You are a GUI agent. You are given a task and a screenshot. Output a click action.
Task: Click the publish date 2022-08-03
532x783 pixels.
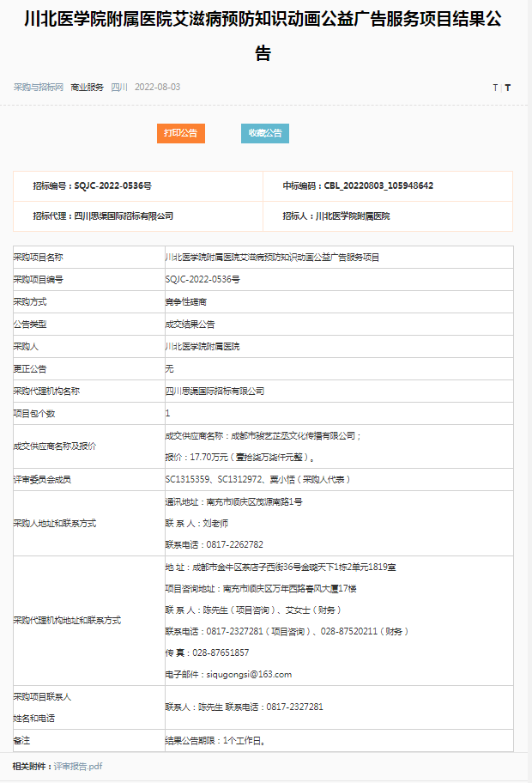157,88
